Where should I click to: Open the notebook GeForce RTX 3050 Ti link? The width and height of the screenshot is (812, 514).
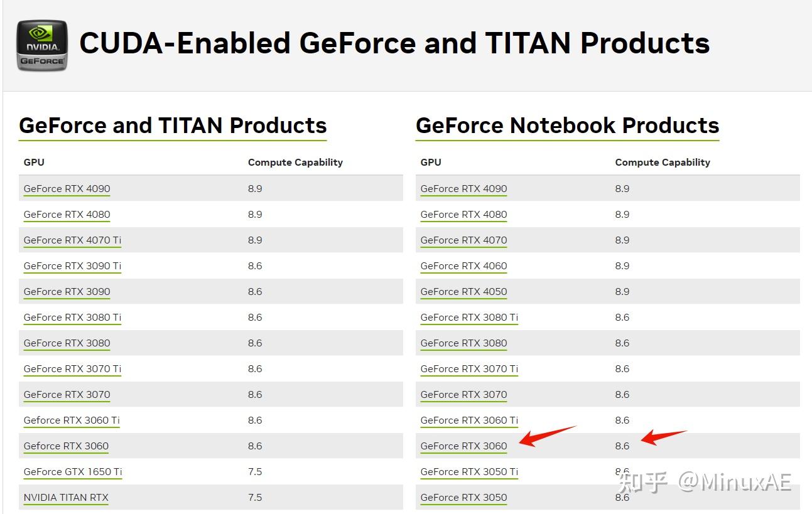(469, 471)
